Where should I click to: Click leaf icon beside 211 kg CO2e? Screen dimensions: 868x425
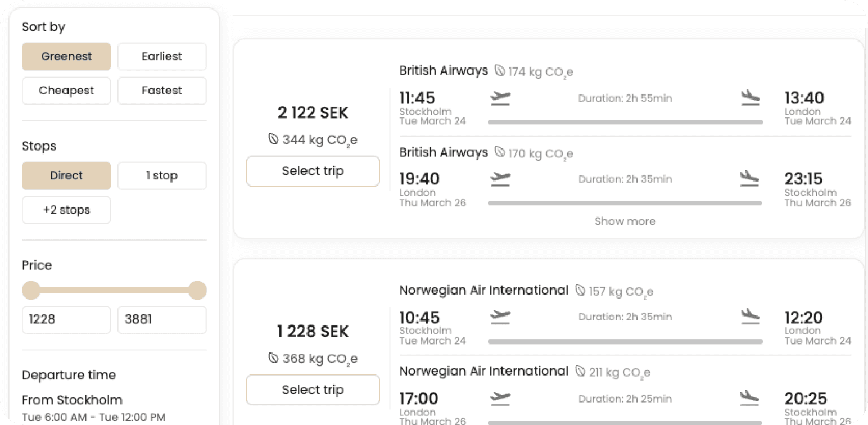[x=580, y=372]
